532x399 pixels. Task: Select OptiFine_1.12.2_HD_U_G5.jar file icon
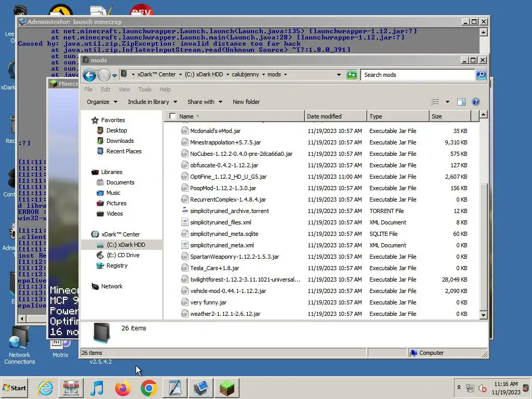[184, 177]
